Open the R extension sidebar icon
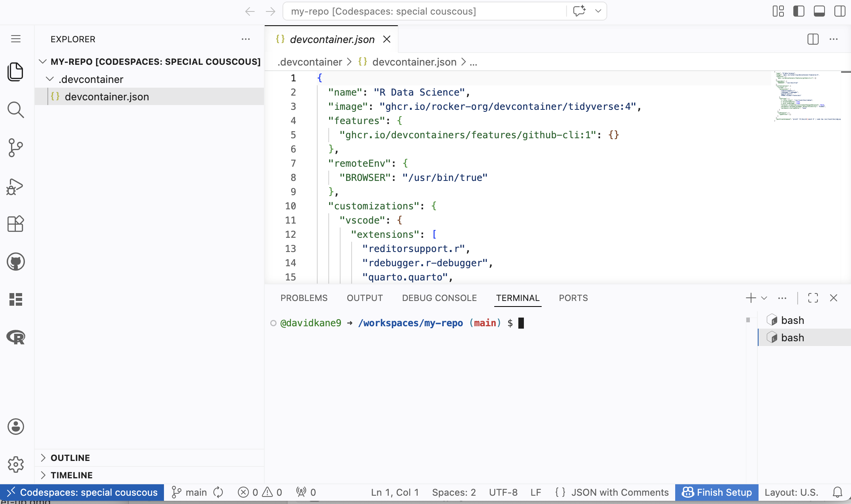Viewport: 851px width, 504px height. click(15, 337)
